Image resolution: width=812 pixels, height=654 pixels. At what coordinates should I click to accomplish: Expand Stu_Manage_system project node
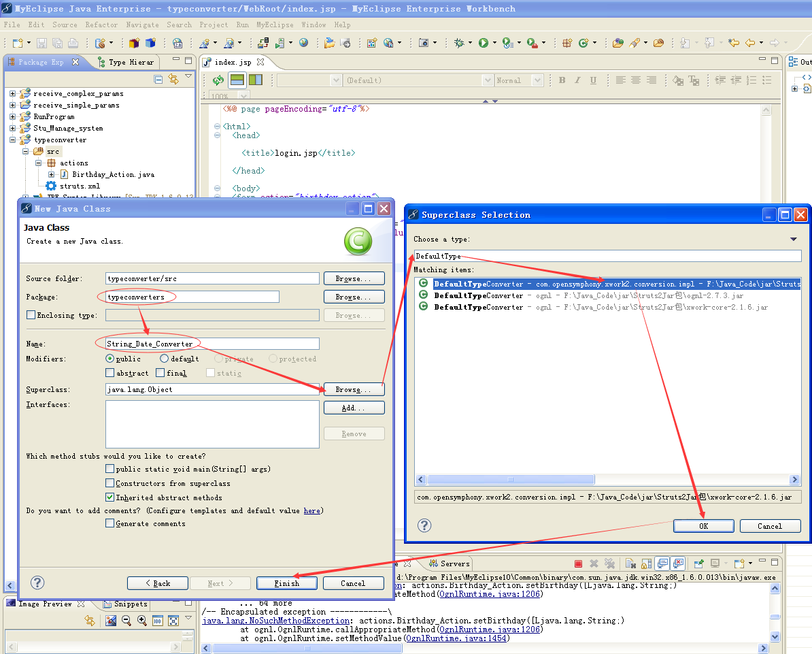(12, 128)
